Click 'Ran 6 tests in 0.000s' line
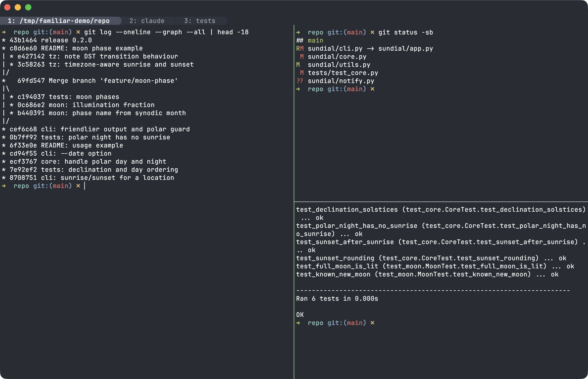Viewport: 588px width, 379px height. (x=337, y=299)
